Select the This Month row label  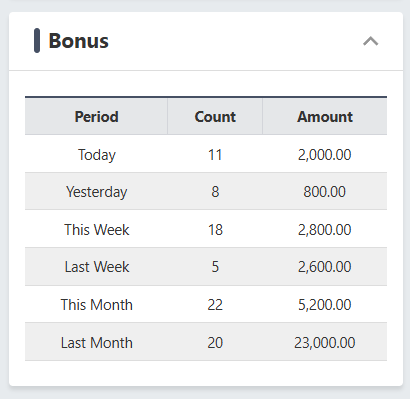(x=97, y=305)
